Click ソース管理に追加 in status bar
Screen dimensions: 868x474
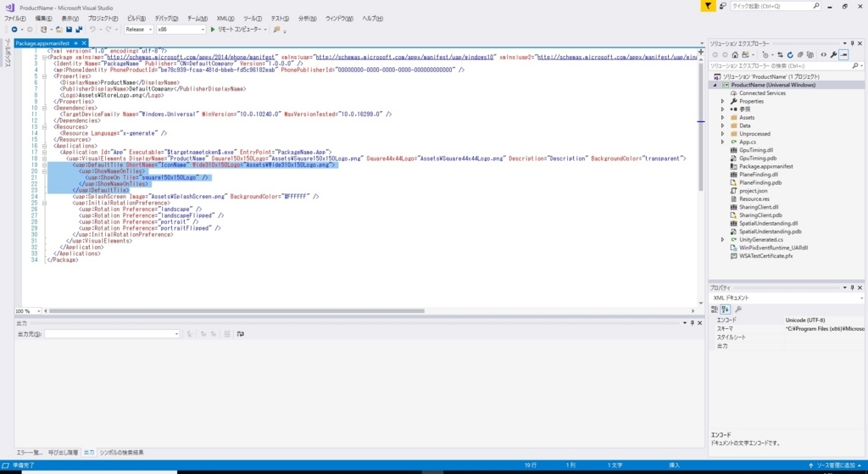835,466
